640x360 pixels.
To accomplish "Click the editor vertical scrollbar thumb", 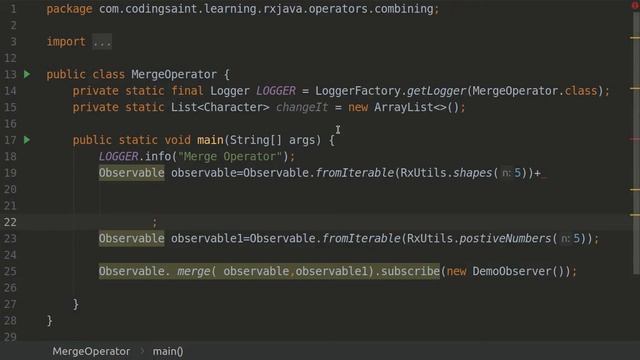I will click(x=636, y=143).
